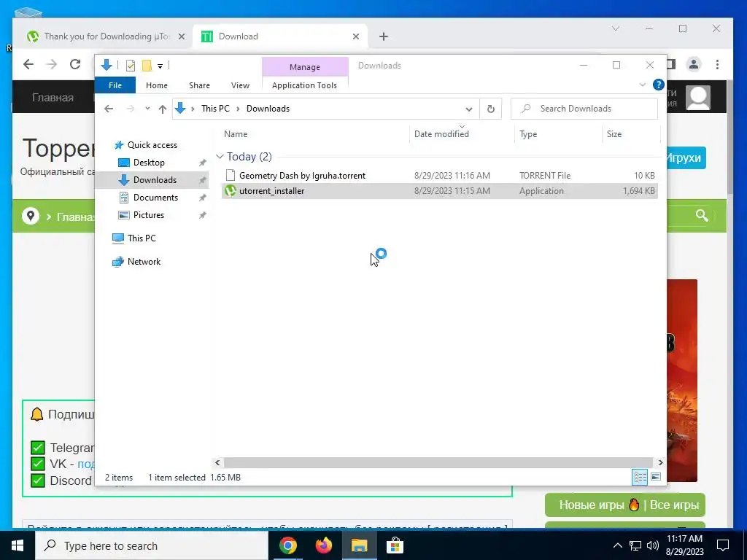
Task: Click the Новые игры | Все игры button
Action: pyautogui.click(x=625, y=505)
